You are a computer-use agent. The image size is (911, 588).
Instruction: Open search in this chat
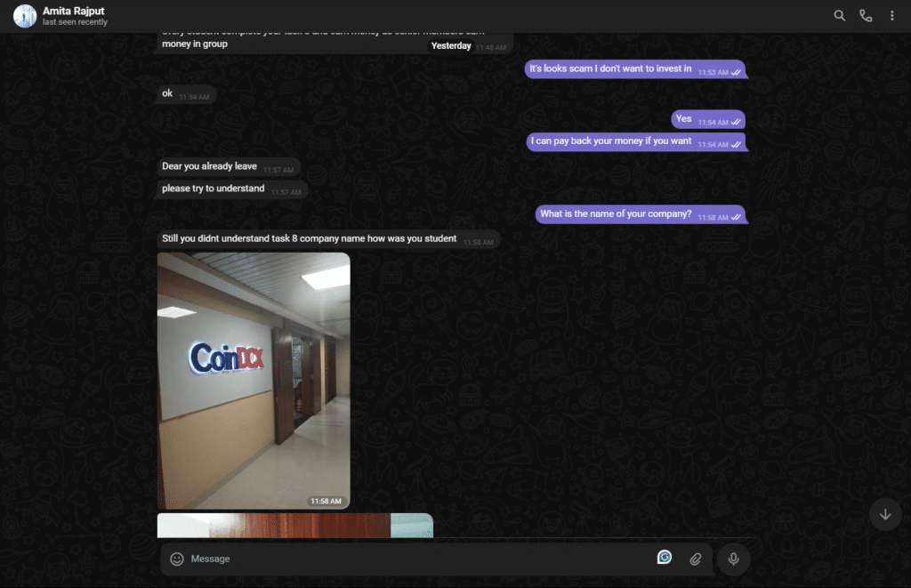click(839, 16)
